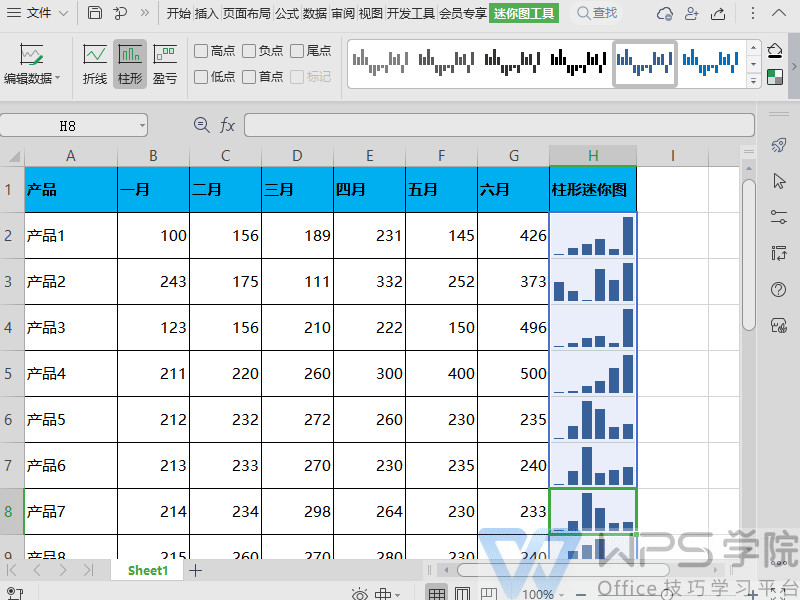Screen dimensions: 800x600
Task: Expand the sparkline style gallery
Action: click(x=754, y=81)
